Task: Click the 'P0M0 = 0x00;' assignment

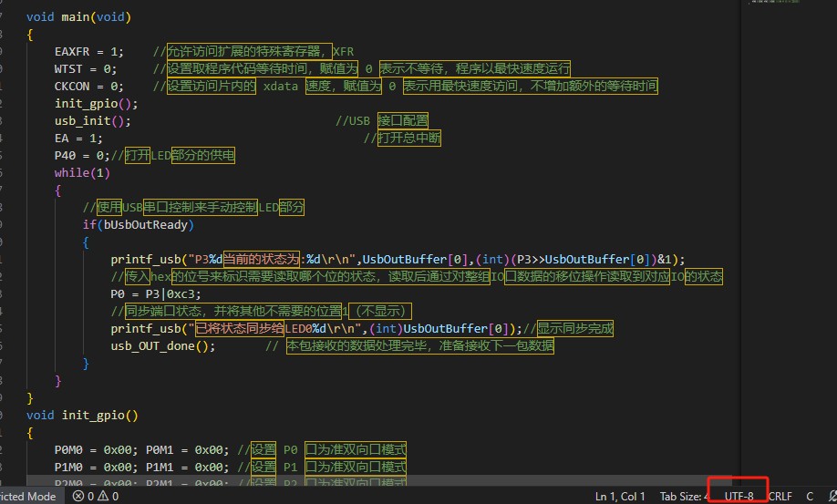Action: click(96, 449)
